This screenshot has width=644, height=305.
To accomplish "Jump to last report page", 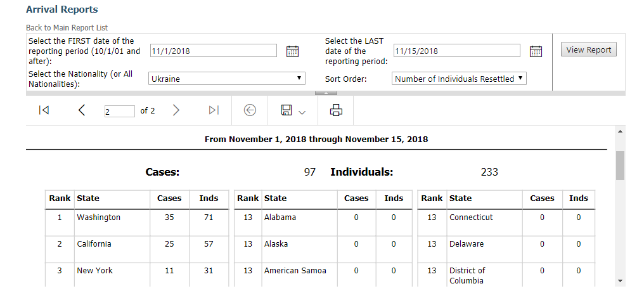I will [x=214, y=110].
